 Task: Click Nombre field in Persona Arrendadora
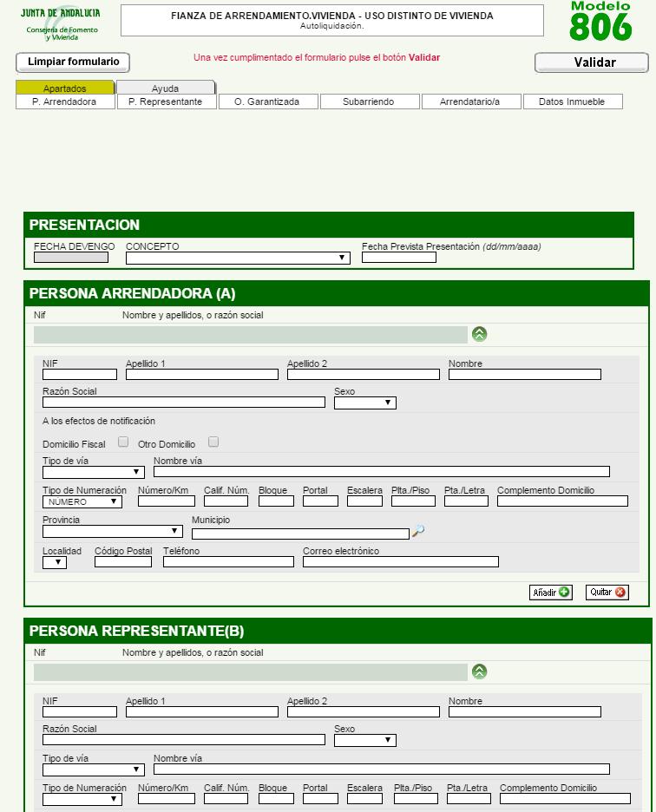point(525,375)
